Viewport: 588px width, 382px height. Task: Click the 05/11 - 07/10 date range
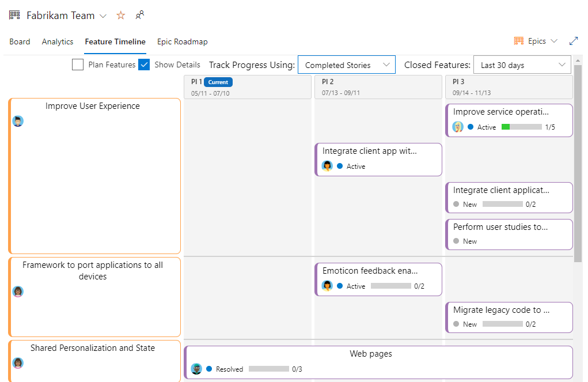[x=210, y=93]
